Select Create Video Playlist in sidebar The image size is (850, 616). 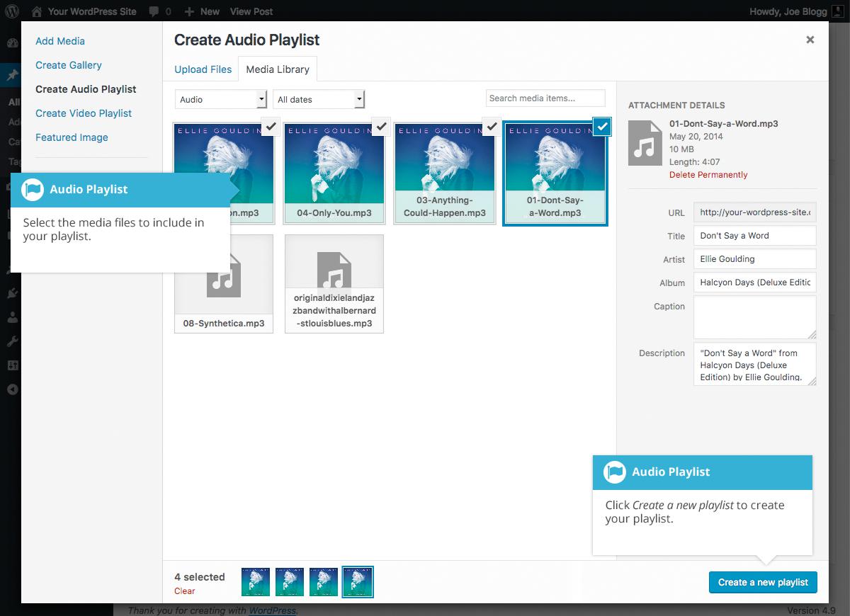(84, 113)
